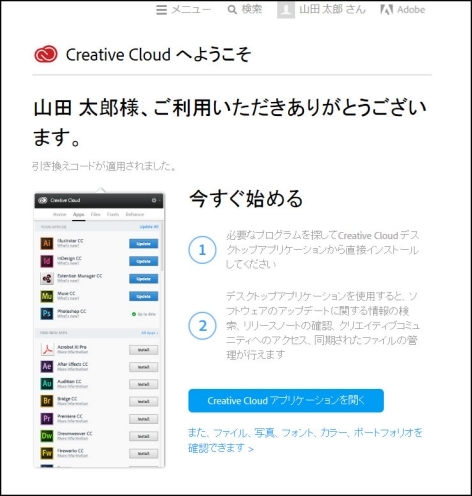The width and height of the screenshot is (472, 496).
Task: Select the Apps tab
Action: pyautogui.click(x=79, y=214)
